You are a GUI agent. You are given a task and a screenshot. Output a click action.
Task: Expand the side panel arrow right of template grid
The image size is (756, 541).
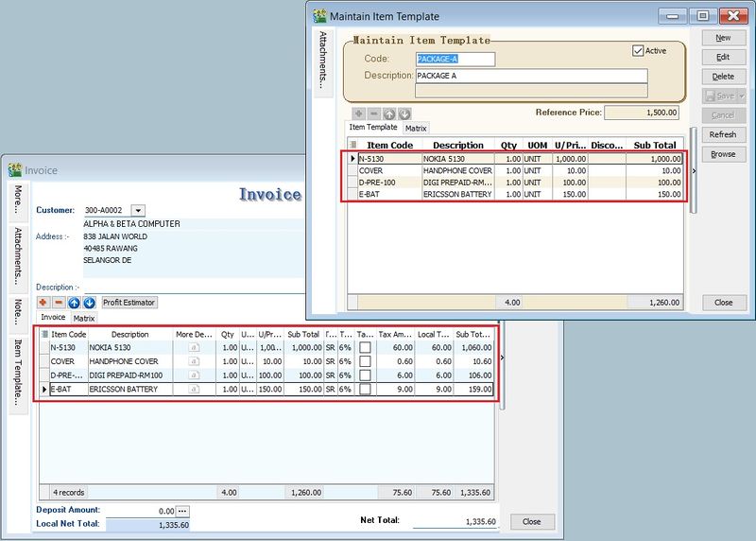point(695,171)
